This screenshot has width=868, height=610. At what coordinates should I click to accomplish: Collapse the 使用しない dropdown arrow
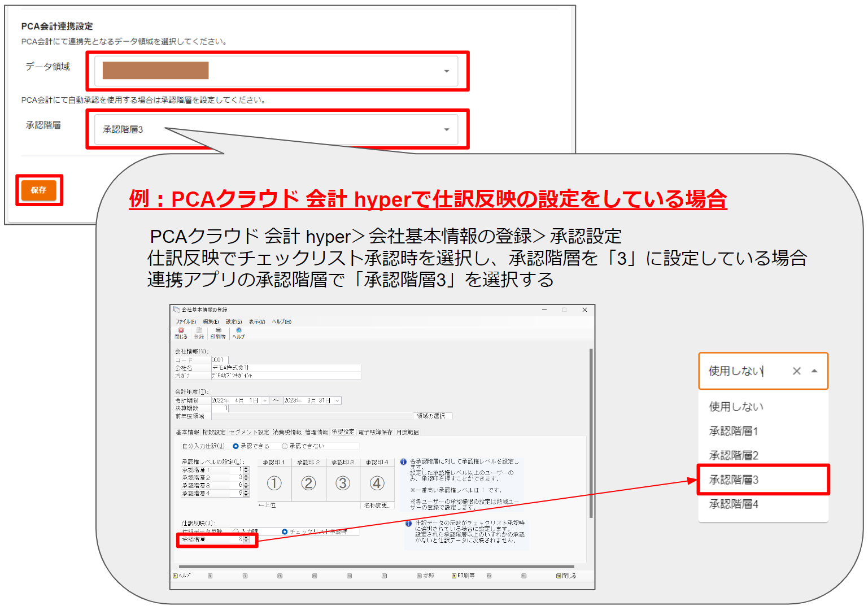click(x=814, y=371)
